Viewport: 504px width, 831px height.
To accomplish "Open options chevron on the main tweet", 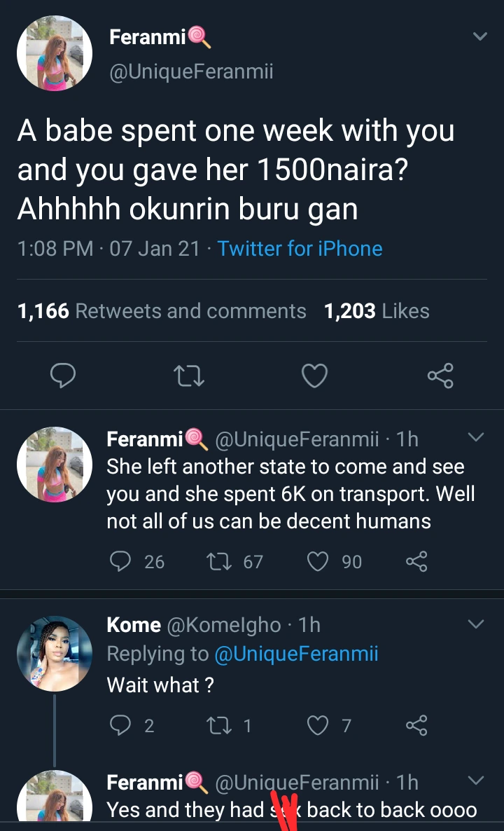I will pyautogui.click(x=479, y=36).
